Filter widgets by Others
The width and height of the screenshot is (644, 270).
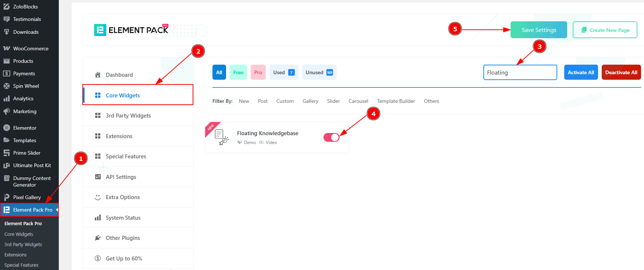coord(432,101)
